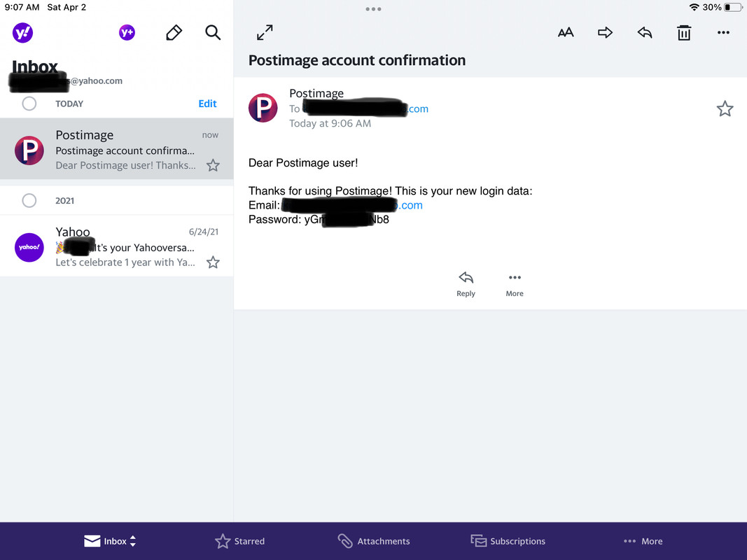Tap the three-dot multitasking handle at top
747x560 pixels.
click(x=373, y=9)
